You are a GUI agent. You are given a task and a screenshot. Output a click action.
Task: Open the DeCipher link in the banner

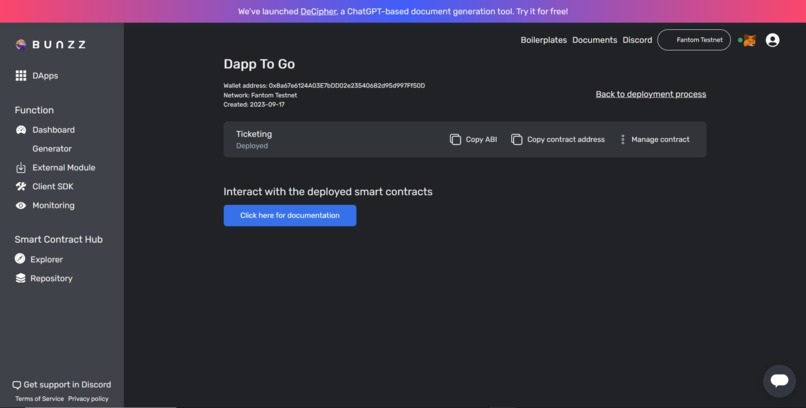[x=319, y=11]
